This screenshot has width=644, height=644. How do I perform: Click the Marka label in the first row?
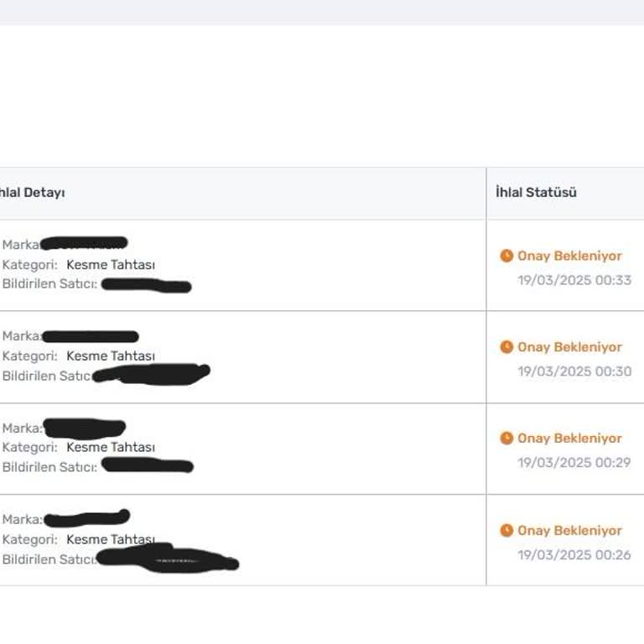tap(20, 245)
